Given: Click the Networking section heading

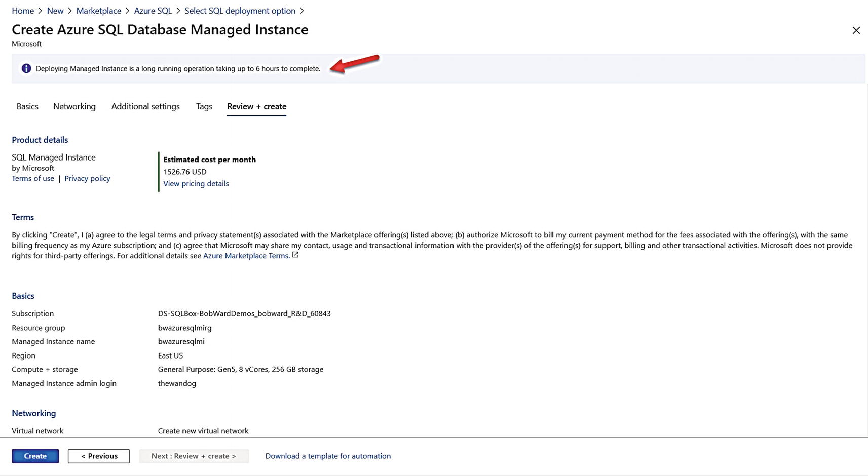Looking at the screenshot, I should point(34,413).
